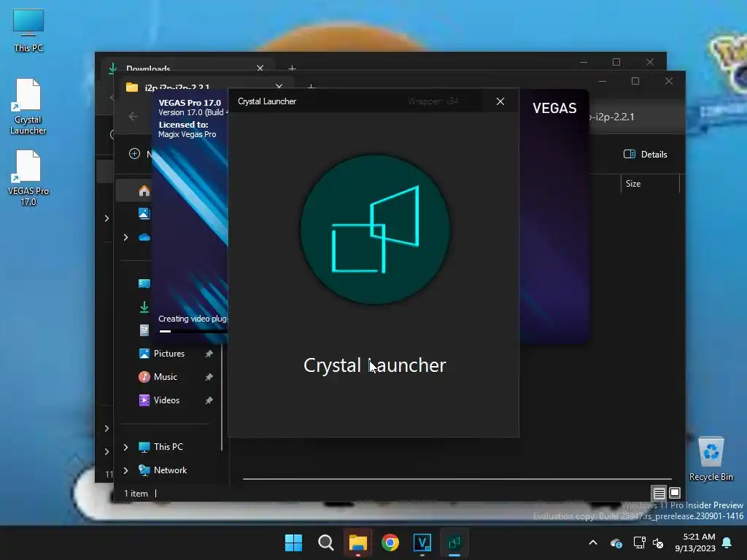
Task: Add new tab in i2p Explorer window
Action: click(311, 86)
